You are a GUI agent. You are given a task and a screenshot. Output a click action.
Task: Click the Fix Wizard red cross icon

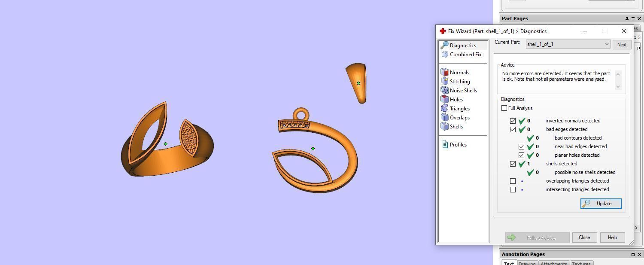(443, 31)
